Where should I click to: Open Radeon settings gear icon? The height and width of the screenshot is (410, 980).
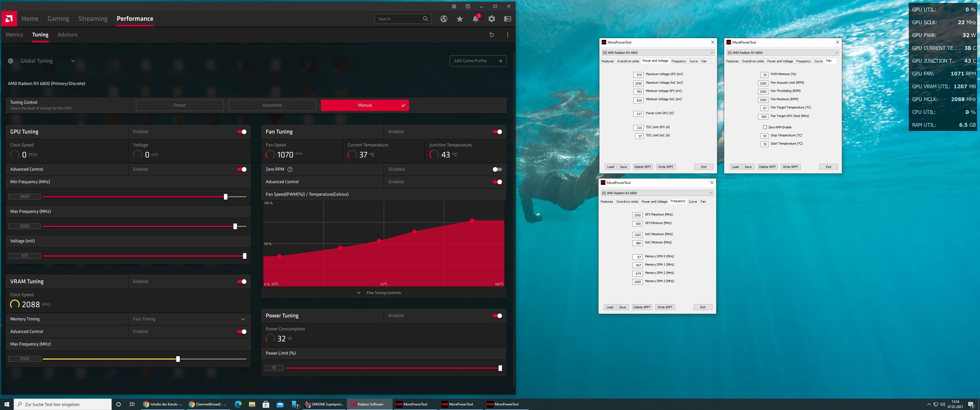pos(491,19)
